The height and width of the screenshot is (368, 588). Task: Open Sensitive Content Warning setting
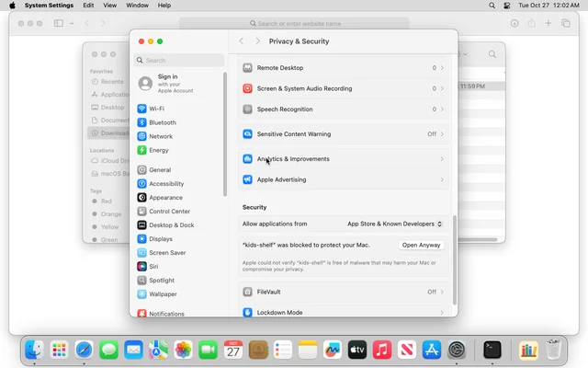(x=344, y=134)
